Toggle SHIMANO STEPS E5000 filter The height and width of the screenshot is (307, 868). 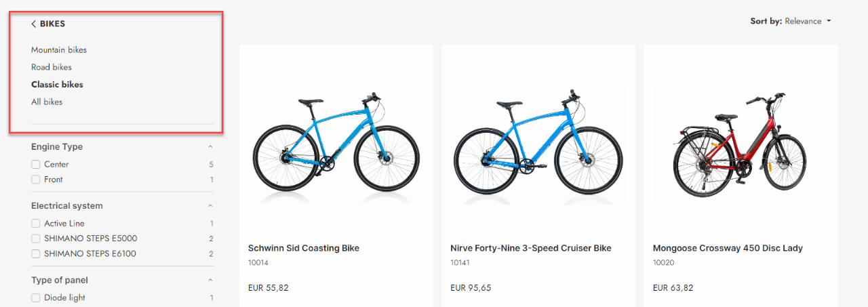36,239
